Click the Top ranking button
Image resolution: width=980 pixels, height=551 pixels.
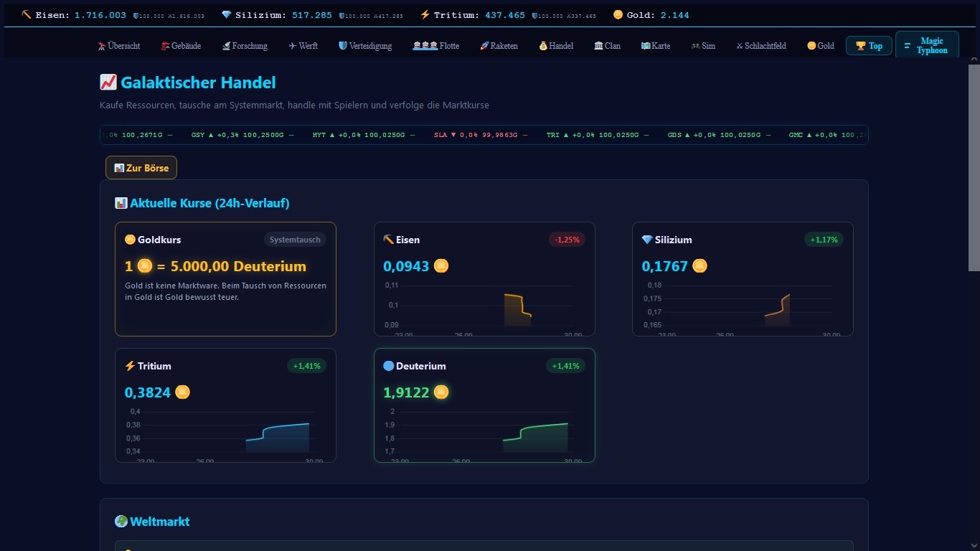click(x=869, y=46)
